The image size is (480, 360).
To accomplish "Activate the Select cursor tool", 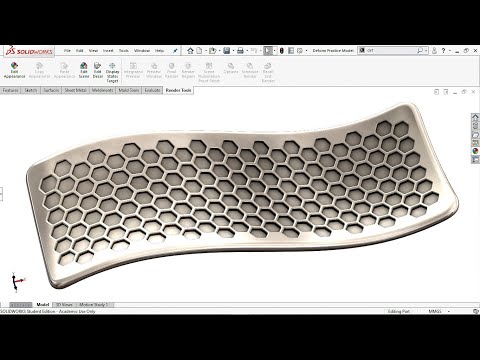I will point(267,51).
